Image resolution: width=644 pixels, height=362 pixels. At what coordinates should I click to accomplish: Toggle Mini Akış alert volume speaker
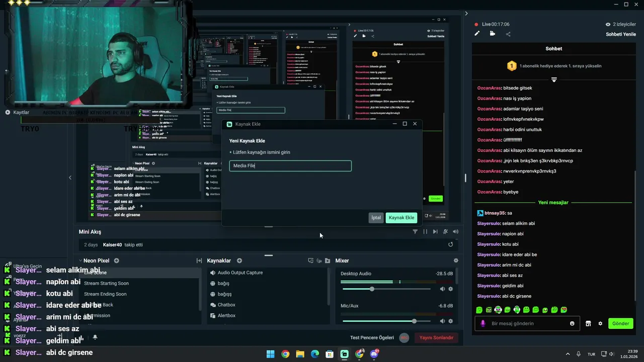pyautogui.click(x=455, y=232)
